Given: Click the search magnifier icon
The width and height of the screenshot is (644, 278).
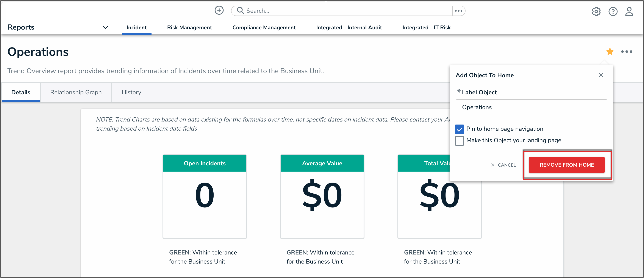Looking at the screenshot, I should 240,11.
